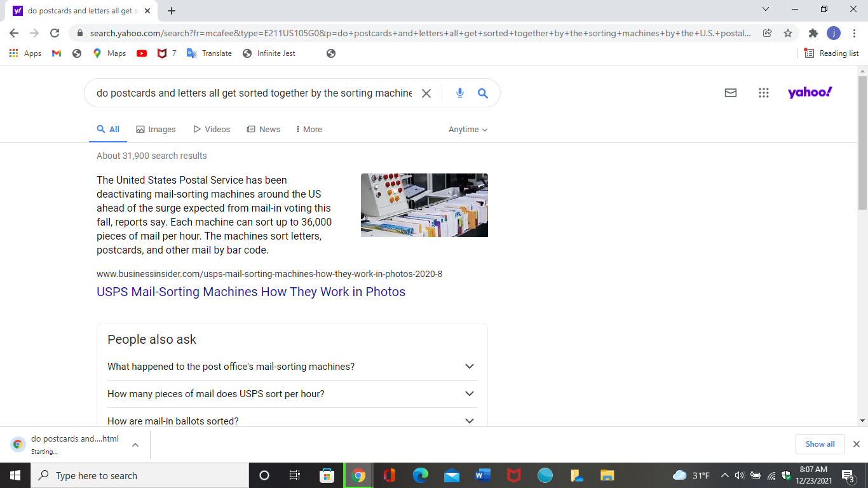868x488 pixels.
Task: Open USPS Mail-Sorting Machines How They Work link
Action: tap(251, 292)
